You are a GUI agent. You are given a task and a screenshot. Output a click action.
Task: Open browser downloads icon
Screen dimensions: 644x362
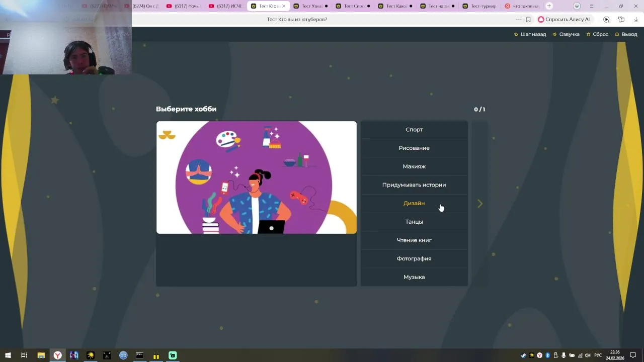pyautogui.click(x=636, y=20)
